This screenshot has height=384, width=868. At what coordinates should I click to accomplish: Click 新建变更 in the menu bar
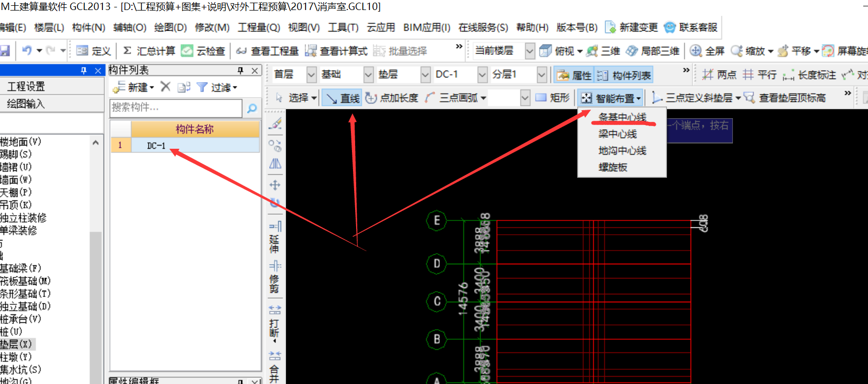coord(632,27)
